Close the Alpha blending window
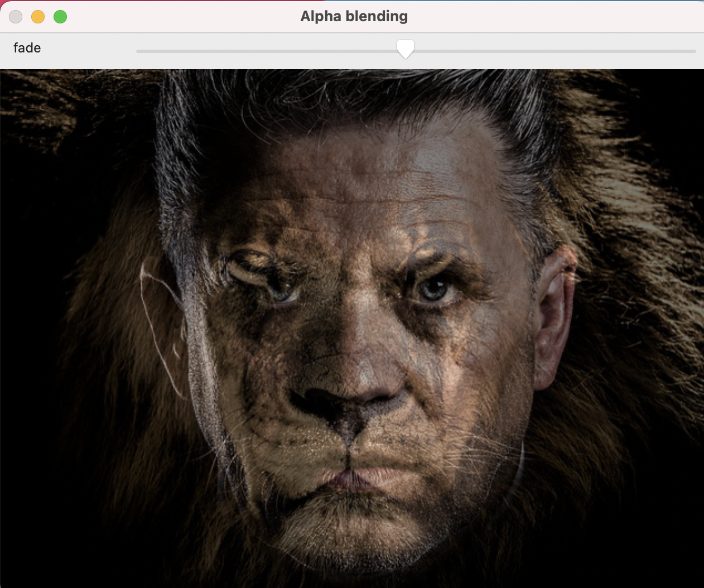 pos(16,17)
